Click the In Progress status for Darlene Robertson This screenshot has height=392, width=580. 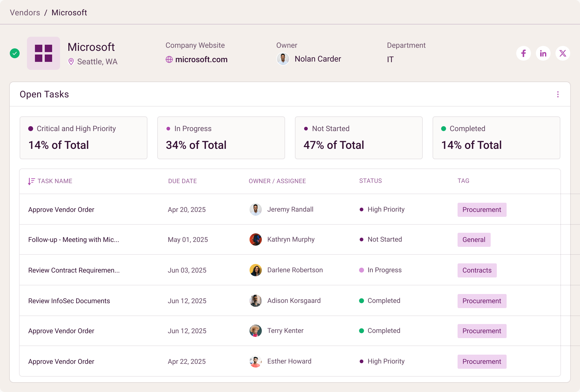point(380,270)
